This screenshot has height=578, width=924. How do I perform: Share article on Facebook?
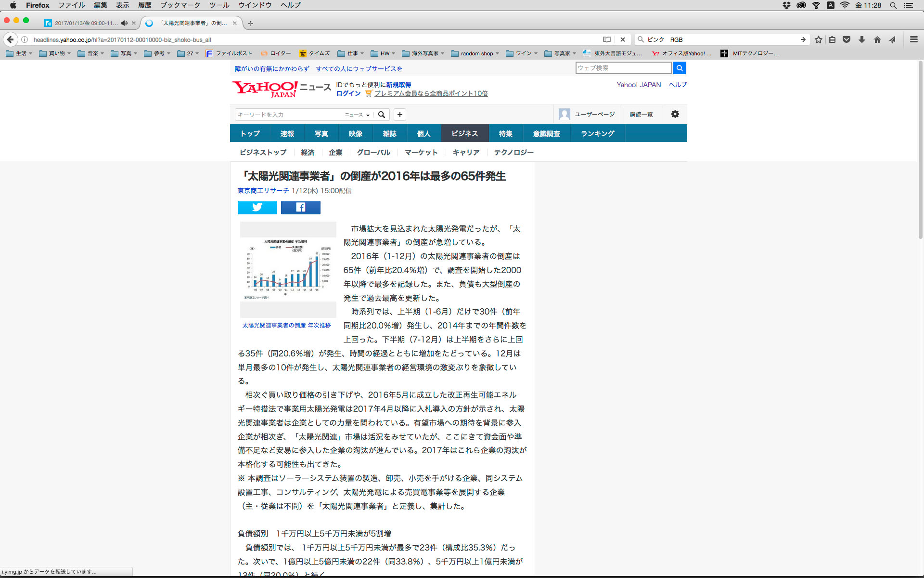tap(300, 208)
